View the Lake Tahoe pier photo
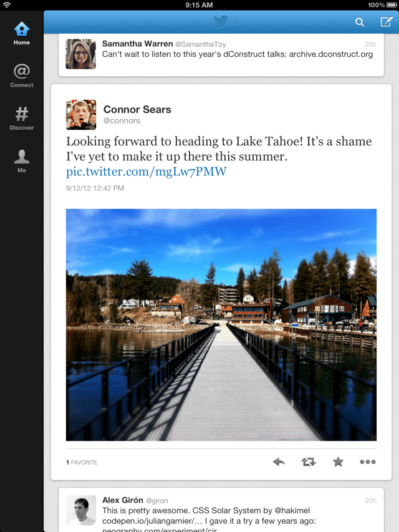 click(x=220, y=324)
